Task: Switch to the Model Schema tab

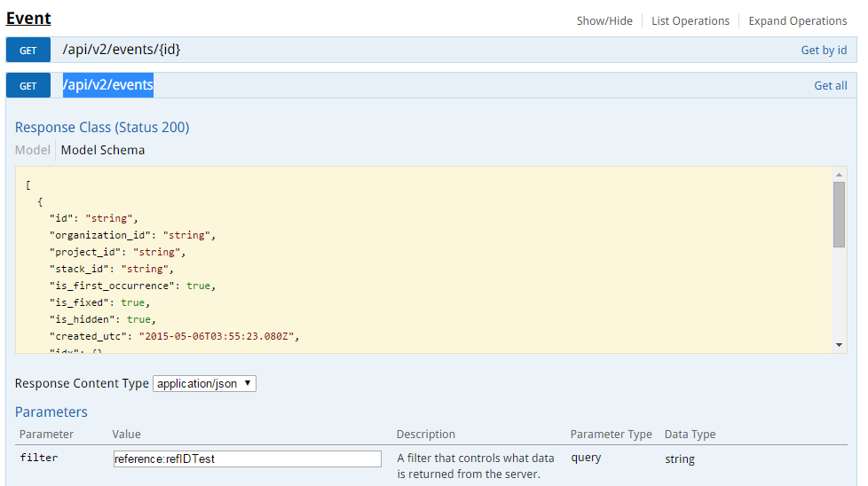Action: 103,150
